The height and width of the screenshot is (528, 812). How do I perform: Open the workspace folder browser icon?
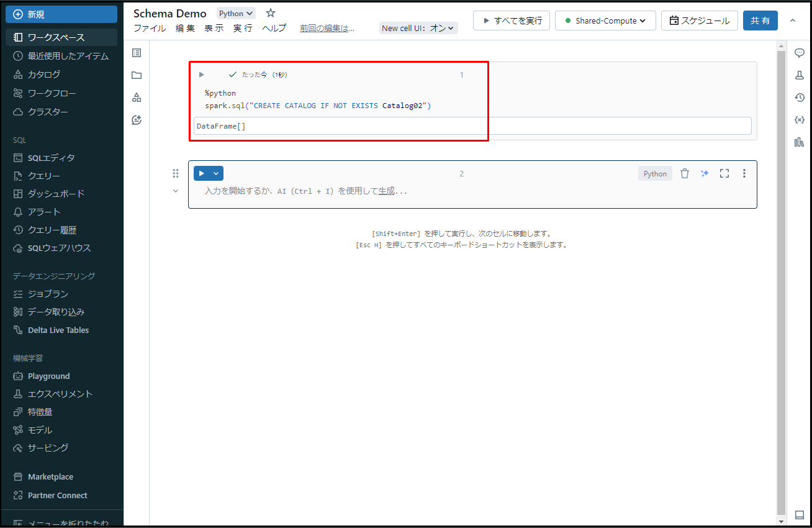coord(137,75)
